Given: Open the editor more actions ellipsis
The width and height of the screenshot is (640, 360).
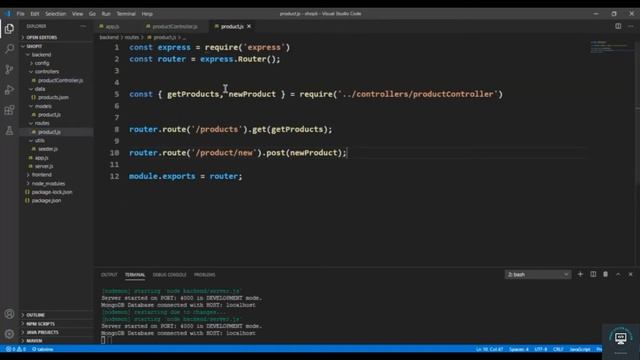Looking at the screenshot, I should pos(631,26).
